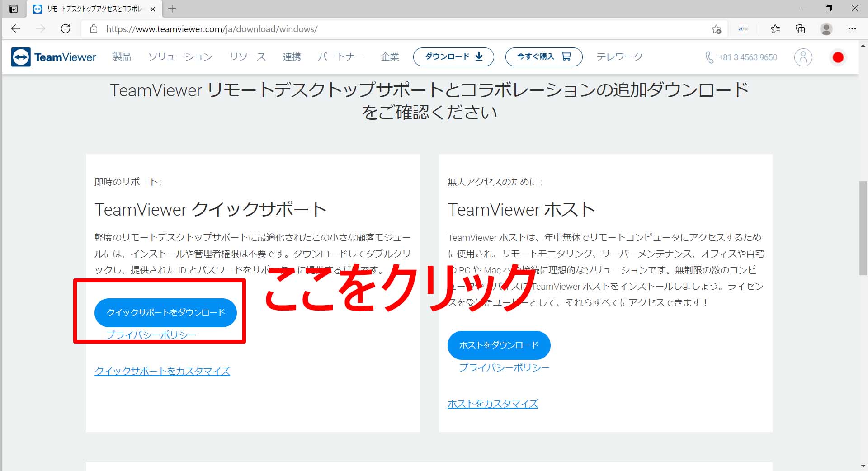Open the browser favorites list icon

coord(775,29)
